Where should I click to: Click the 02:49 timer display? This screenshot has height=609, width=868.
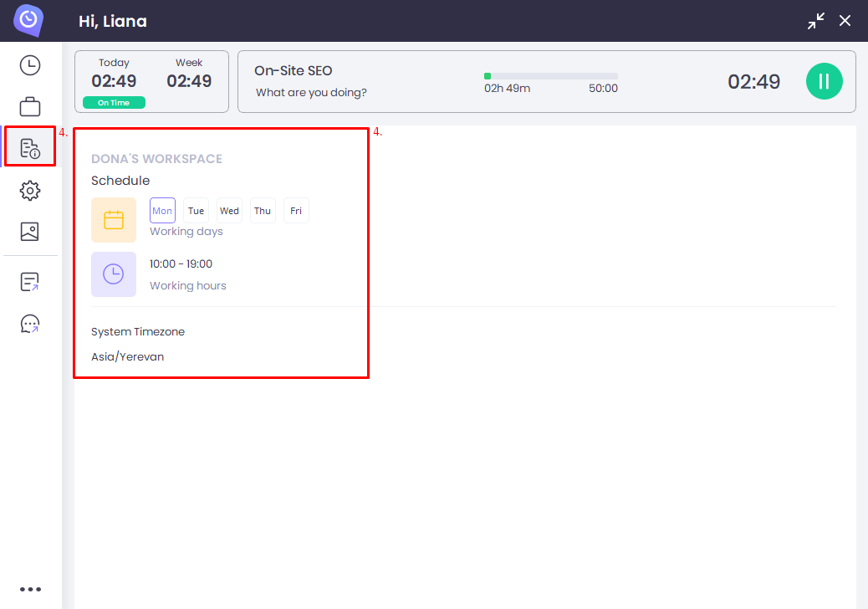click(x=754, y=81)
